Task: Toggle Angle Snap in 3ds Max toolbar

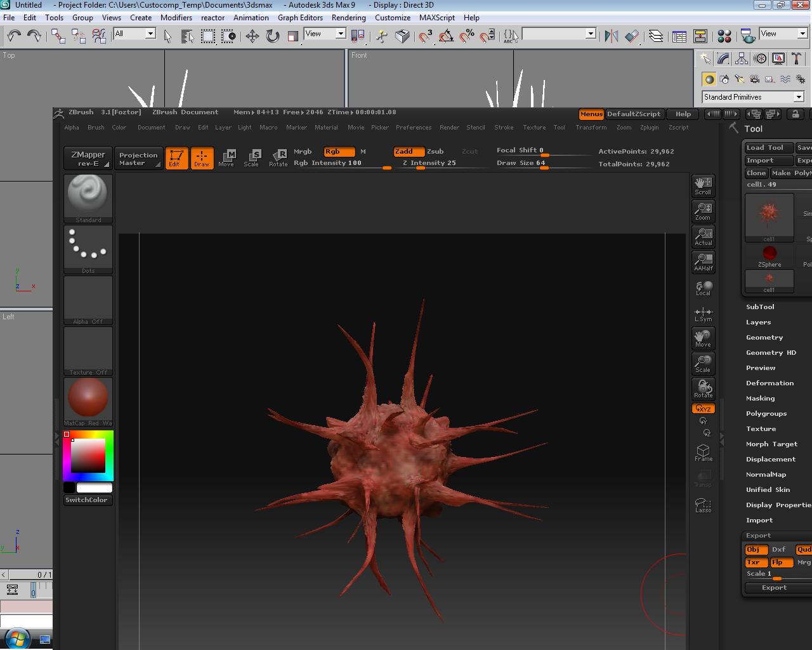Action: [447, 36]
